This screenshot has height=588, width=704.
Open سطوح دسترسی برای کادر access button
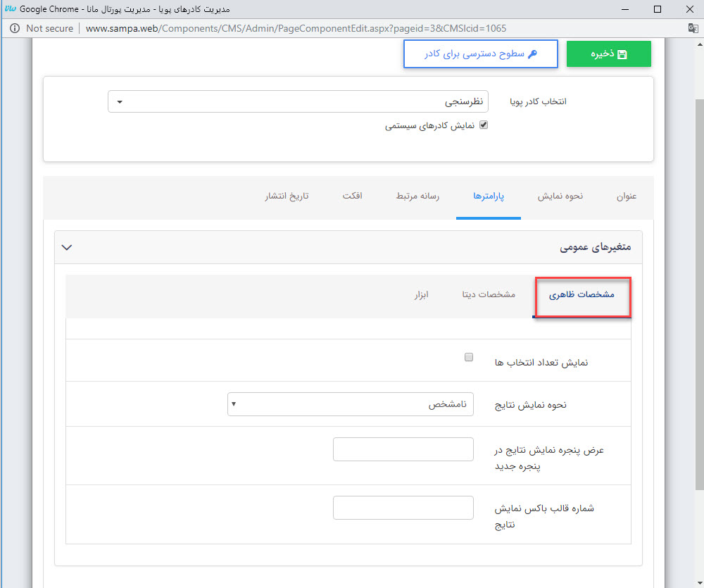[x=480, y=54]
